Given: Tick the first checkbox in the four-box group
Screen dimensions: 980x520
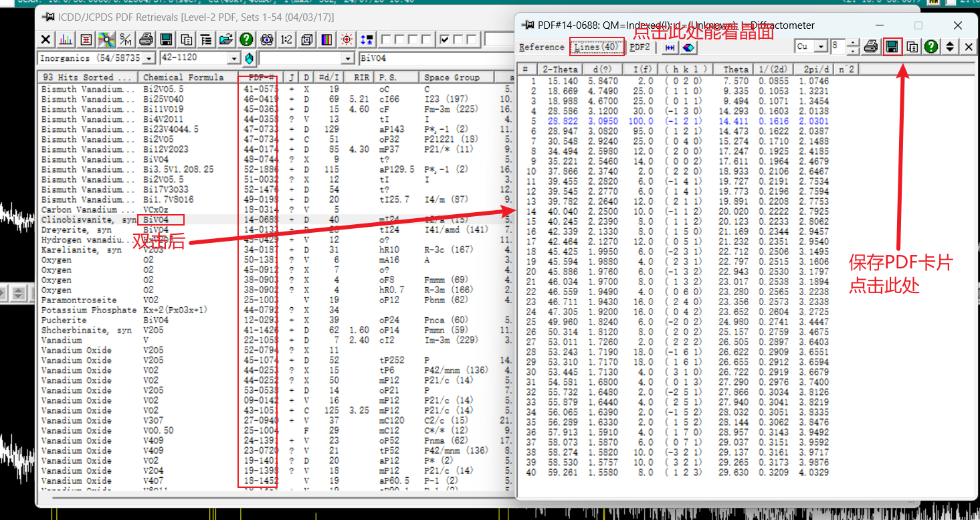Looking at the screenshot, I should click(x=385, y=39).
